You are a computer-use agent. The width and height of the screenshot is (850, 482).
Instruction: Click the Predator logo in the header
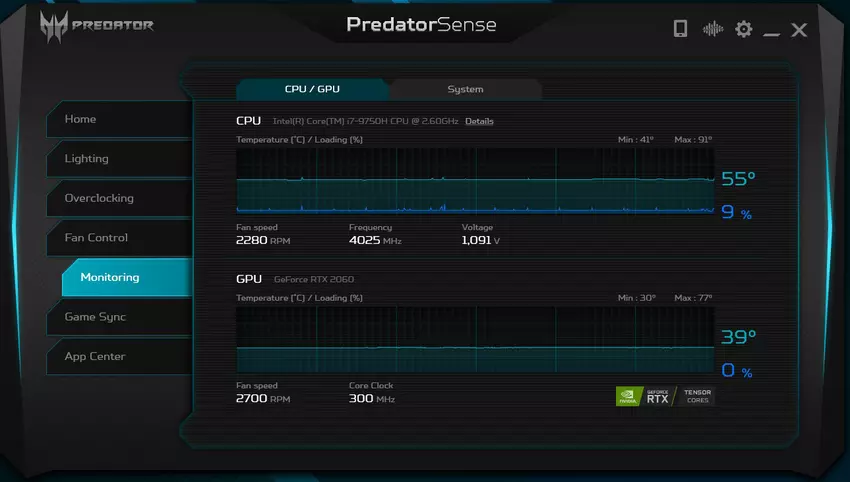(x=97, y=25)
